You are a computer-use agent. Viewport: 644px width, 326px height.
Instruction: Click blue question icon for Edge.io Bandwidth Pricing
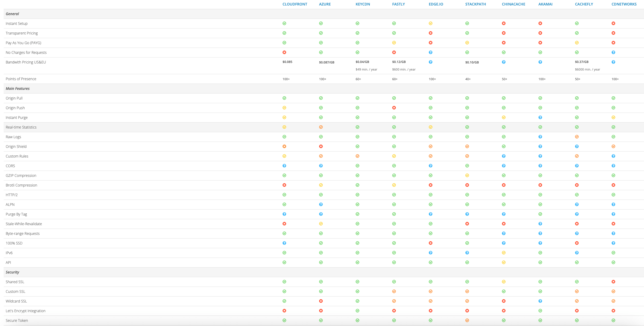click(431, 62)
